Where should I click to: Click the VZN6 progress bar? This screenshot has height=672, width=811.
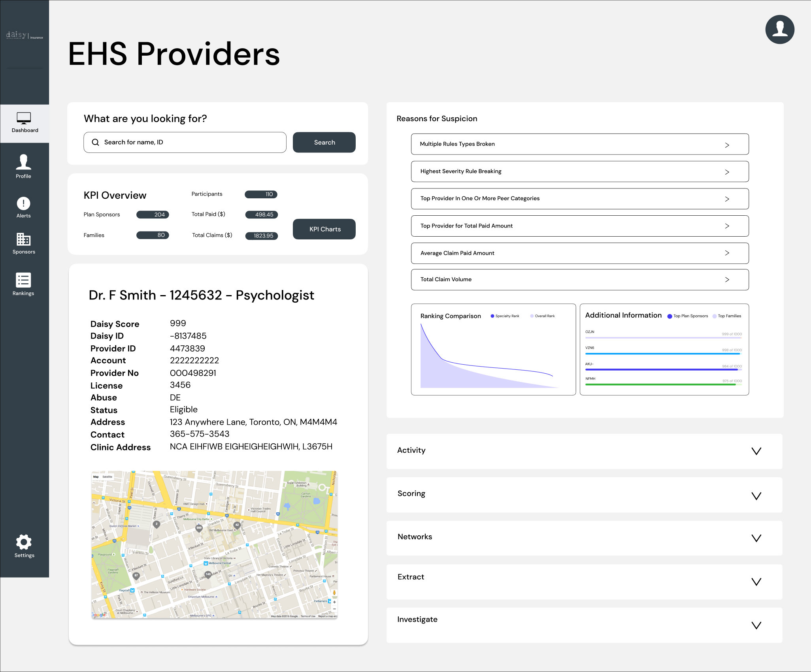pos(663,354)
